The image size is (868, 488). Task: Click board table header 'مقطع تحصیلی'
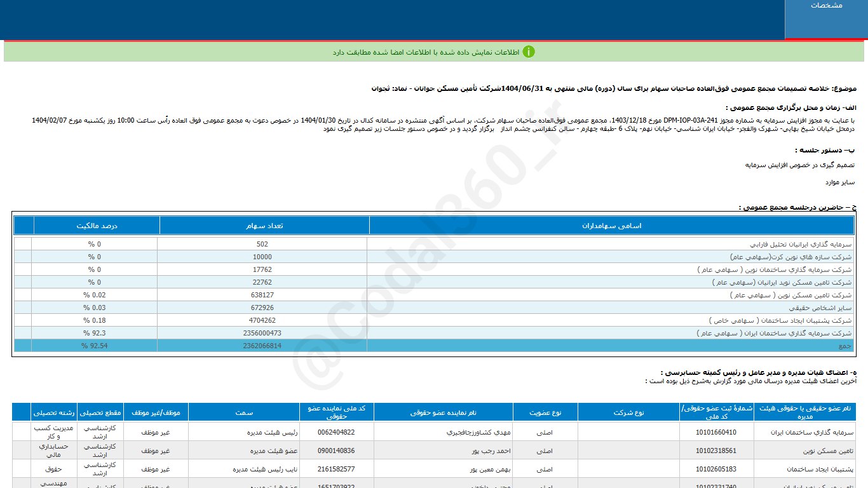tap(100, 412)
